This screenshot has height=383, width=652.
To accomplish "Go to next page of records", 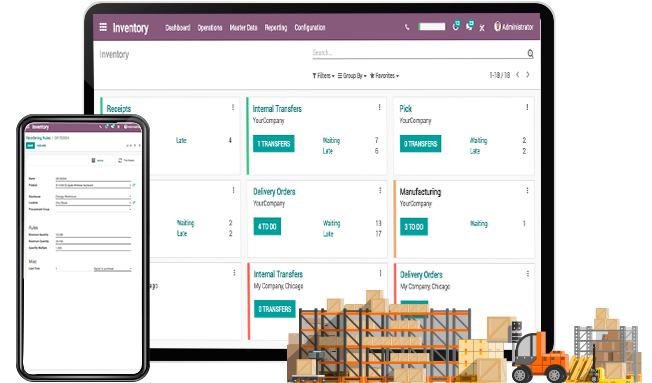I will 528,75.
